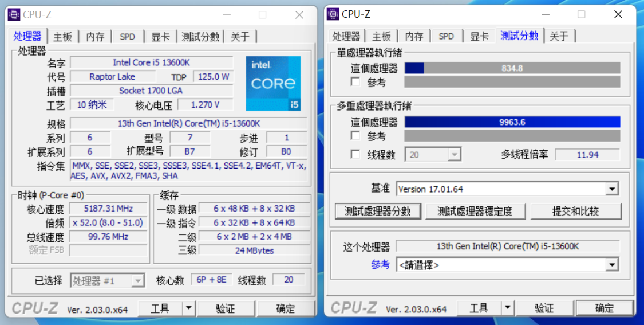
Task: Enable multi-thread 參考 checkbox
Action: pos(355,135)
